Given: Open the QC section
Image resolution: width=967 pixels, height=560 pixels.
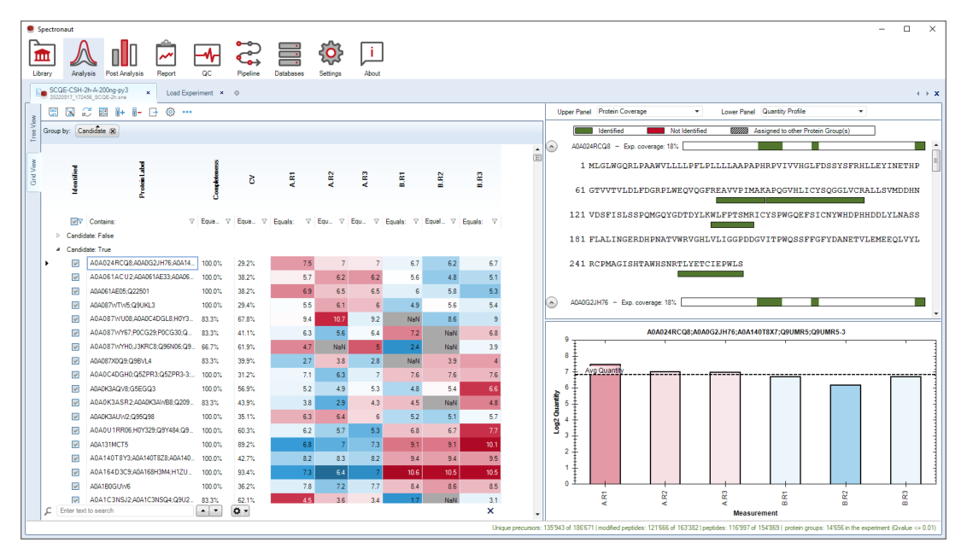Looking at the screenshot, I should (207, 59).
